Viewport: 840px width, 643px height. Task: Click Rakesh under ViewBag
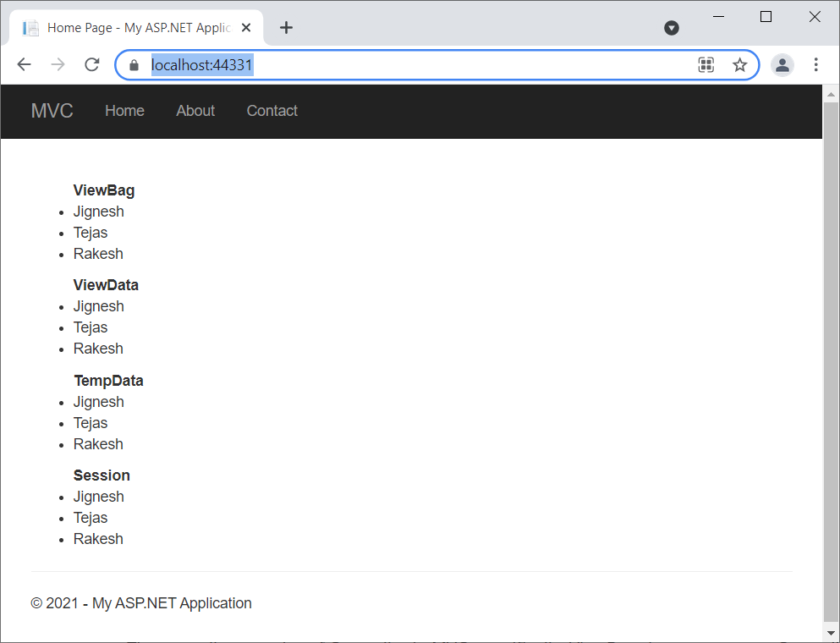pos(98,254)
